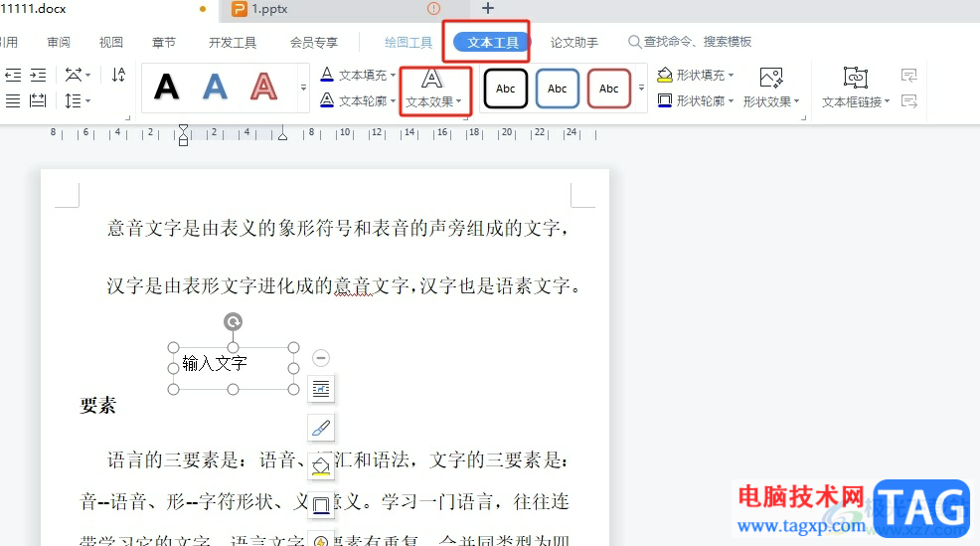This screenshot has width=980, height=546.
Task: Apply the red outline Abc shape style
Action: click(608, 89)
